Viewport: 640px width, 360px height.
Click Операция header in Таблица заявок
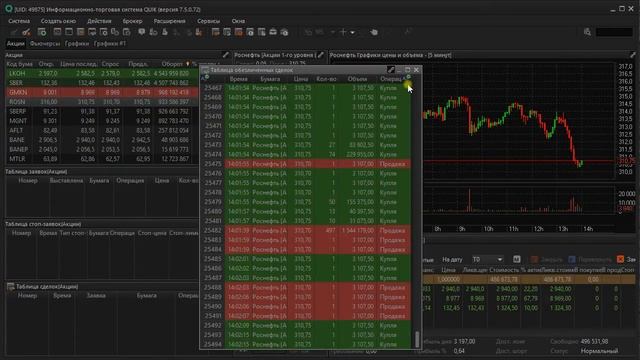click(x=130, y=180)
